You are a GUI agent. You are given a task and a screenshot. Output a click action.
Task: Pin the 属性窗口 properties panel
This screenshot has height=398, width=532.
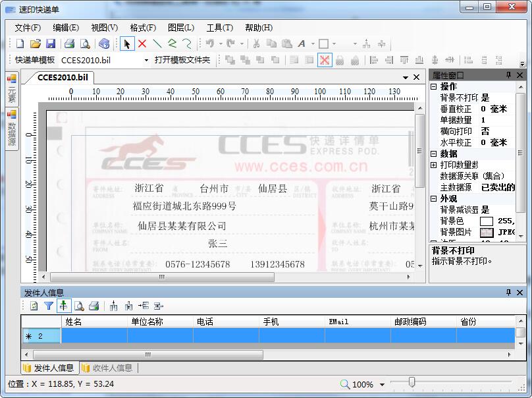pos(508,76)
